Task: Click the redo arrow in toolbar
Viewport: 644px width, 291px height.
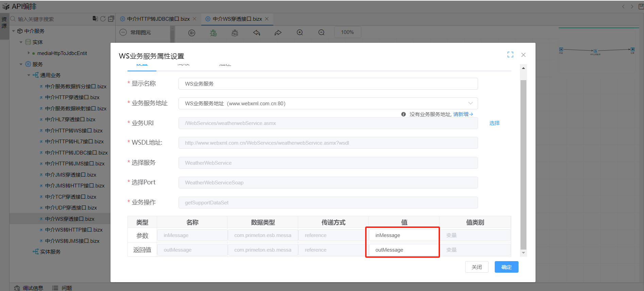Action: click(x=278, y=33)
